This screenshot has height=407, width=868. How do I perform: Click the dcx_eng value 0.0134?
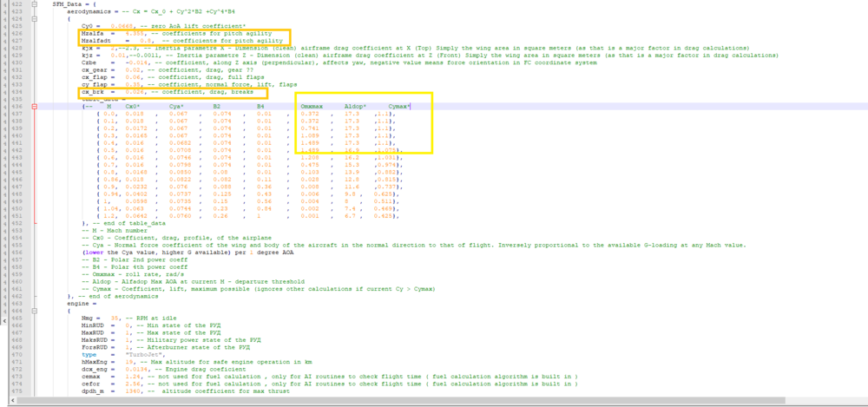[136, 370]
